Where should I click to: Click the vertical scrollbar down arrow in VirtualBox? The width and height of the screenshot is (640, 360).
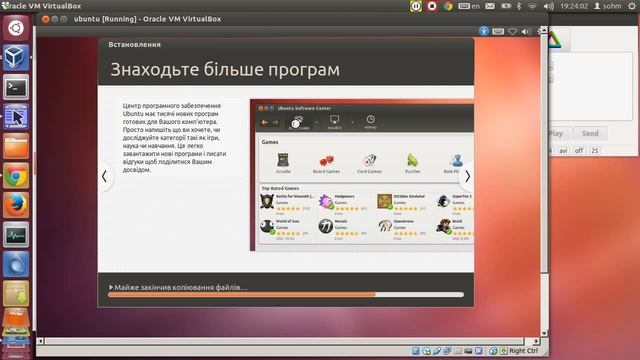coord(544,333)
